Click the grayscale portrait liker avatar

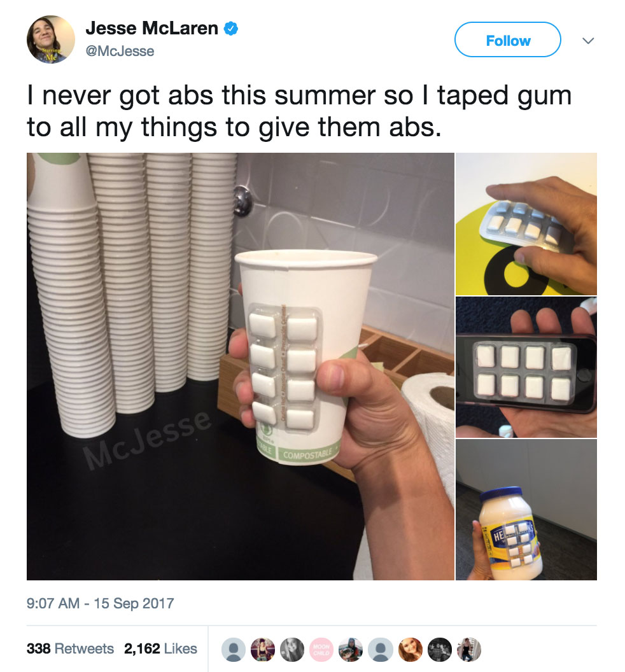click(292, 649)
